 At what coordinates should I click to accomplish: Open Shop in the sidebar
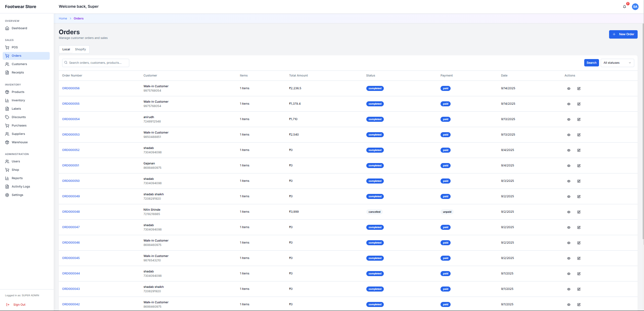pyautogui.click(x=26, y=170)
